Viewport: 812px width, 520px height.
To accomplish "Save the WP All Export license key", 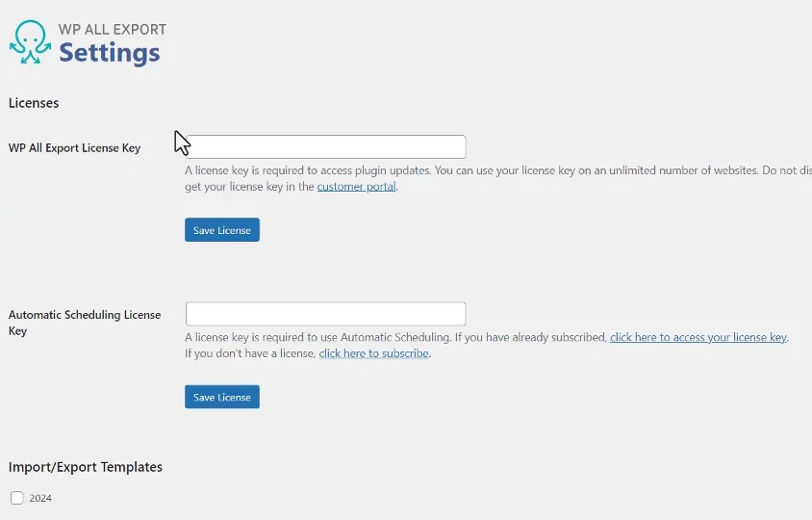I will [222, 230].
